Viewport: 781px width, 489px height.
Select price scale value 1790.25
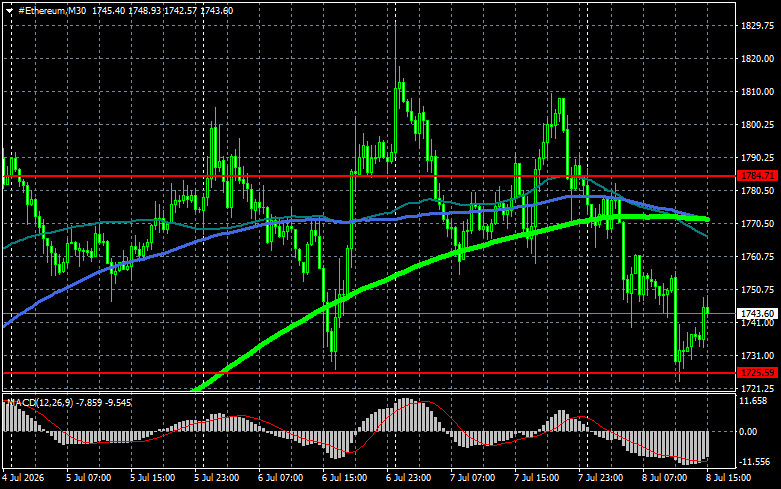coord(758,158)
